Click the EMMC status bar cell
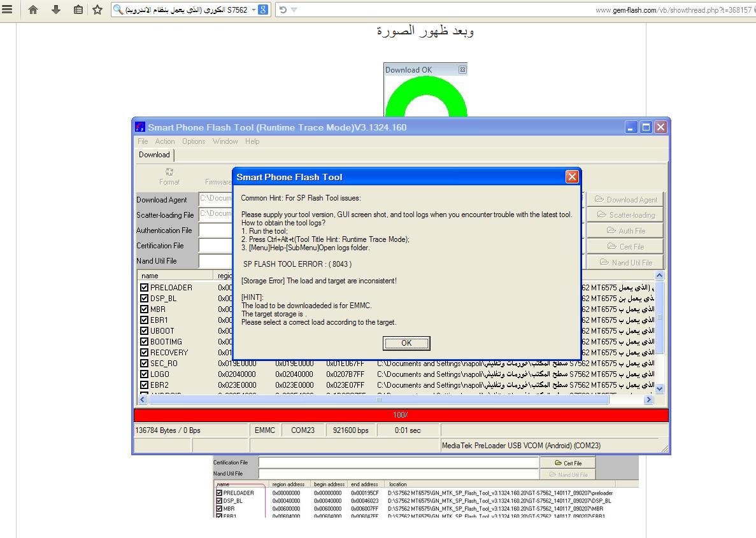756x538 pixels. click(265, 430)
